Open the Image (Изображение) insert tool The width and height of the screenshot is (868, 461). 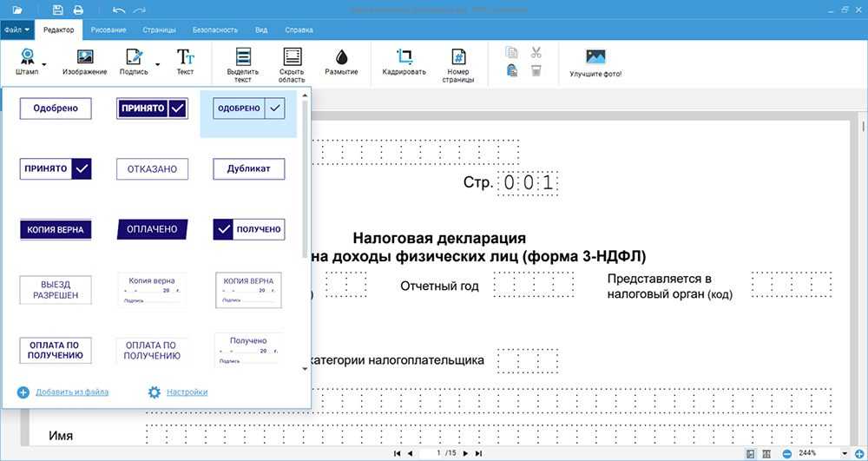point(84,63)
